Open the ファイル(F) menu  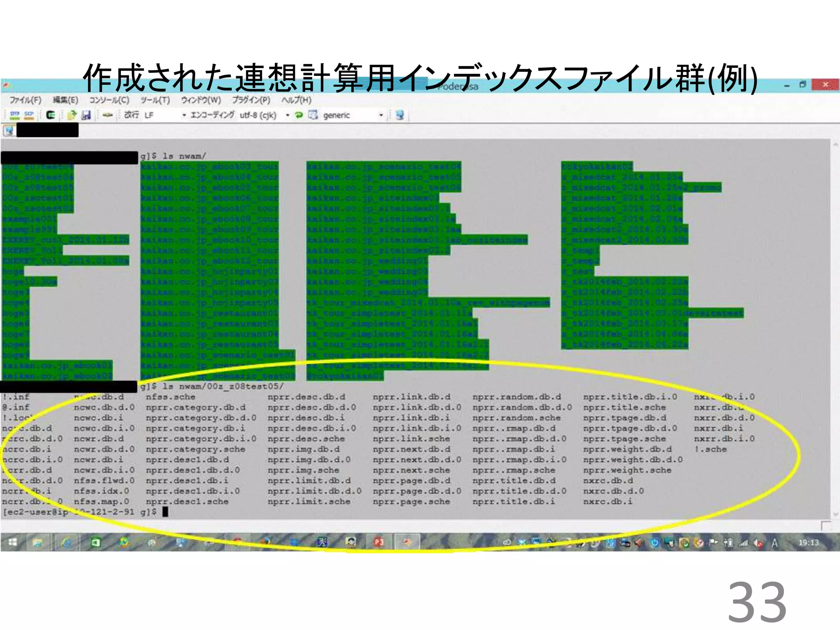[25, 100]
